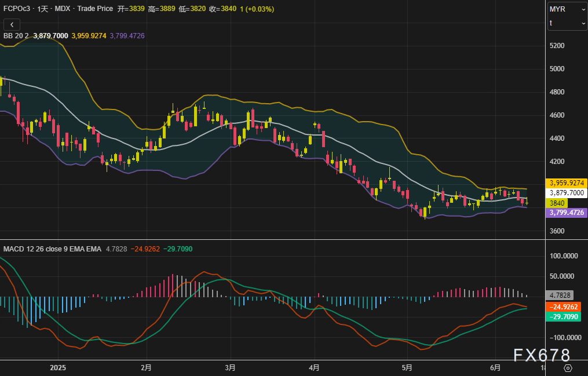Viewport: 588px width, 376px height.
Task: Click the collapse legend chevron button
Action: pyautogui.click(x=12, y=24)
